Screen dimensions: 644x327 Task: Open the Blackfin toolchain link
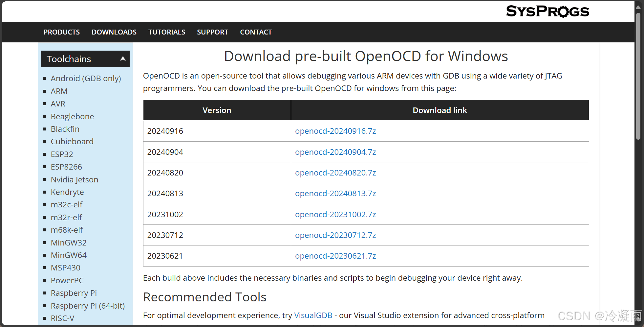65,129
